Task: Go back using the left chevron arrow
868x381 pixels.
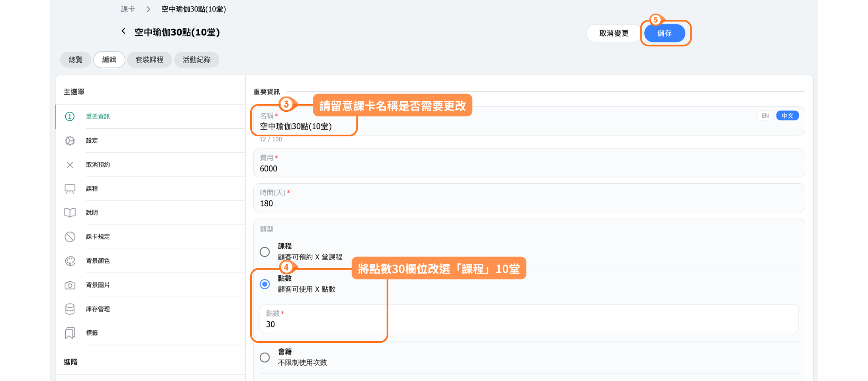Action: pos(123,31)
